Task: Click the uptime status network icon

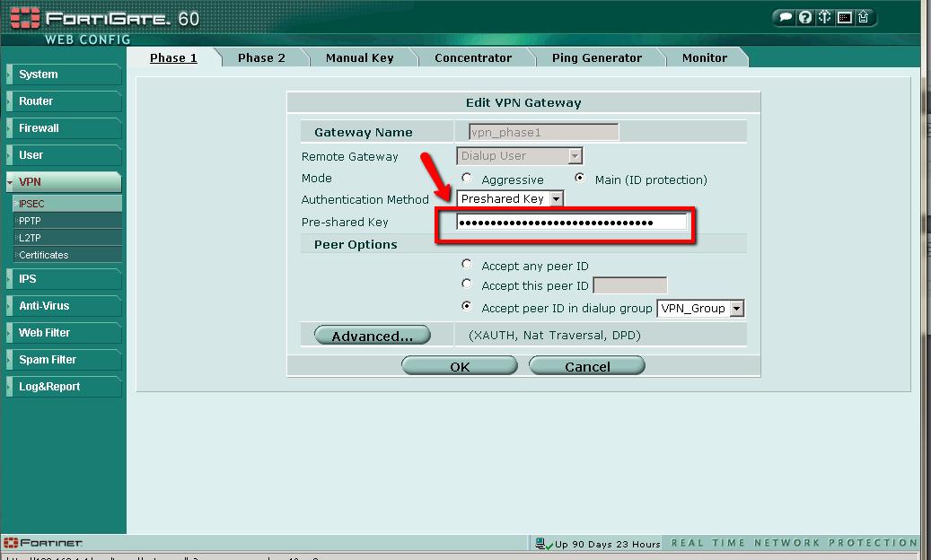Action: (x=543, y=543)
